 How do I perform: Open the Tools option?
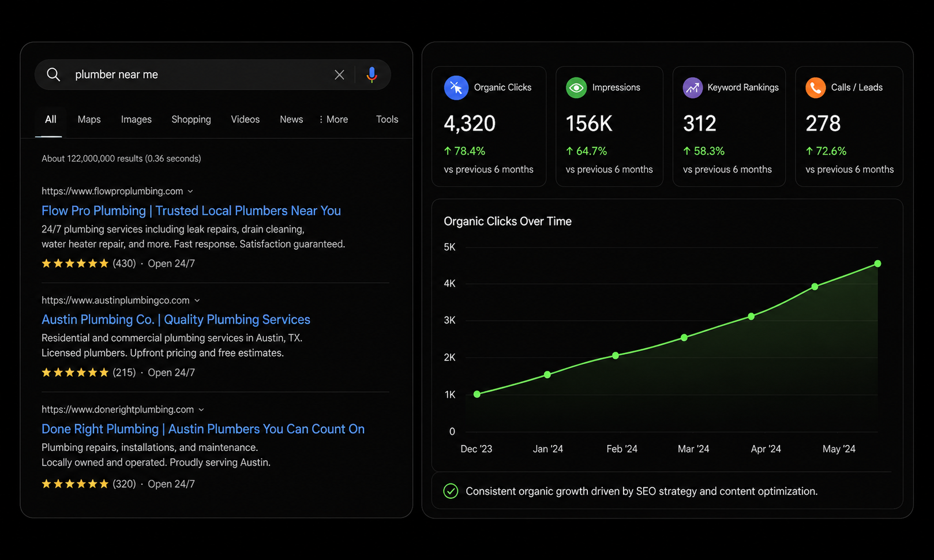(387, 119)
